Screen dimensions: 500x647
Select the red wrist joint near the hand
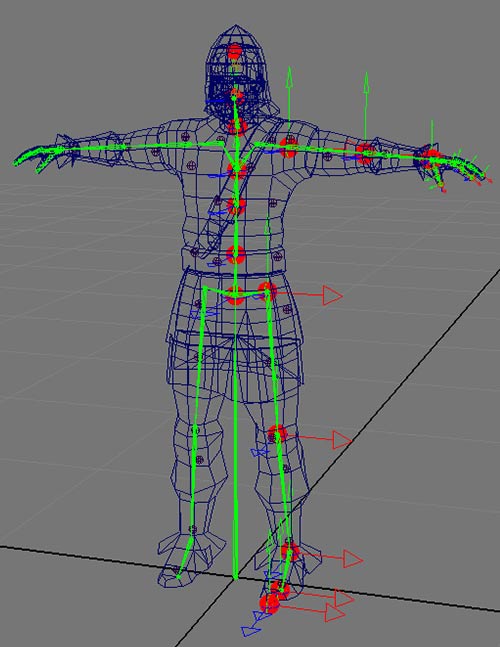432,158
